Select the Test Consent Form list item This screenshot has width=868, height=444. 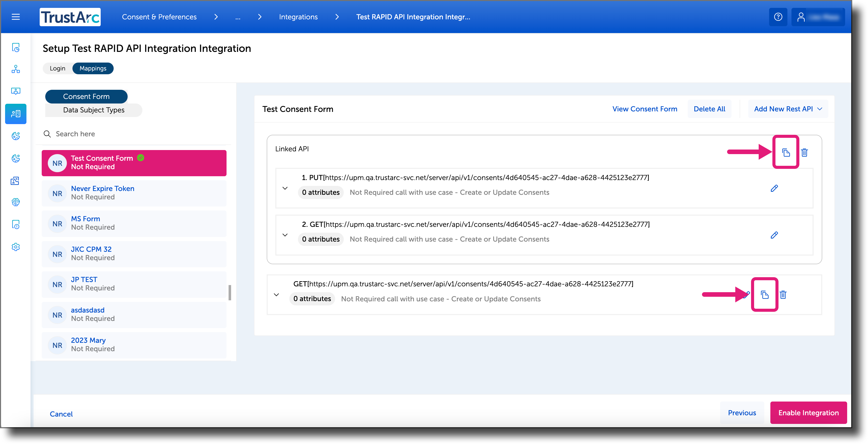click(134, 163)
